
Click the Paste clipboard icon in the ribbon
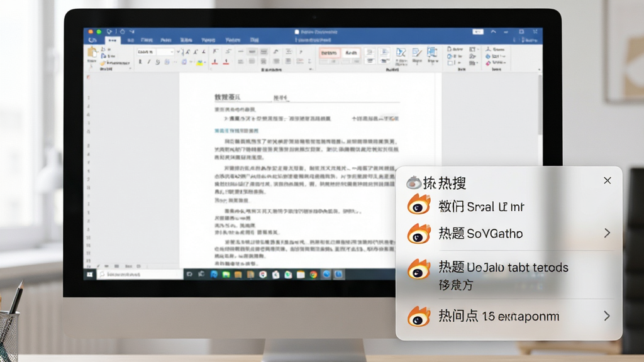pyautogui.click(x=92, y=53)
